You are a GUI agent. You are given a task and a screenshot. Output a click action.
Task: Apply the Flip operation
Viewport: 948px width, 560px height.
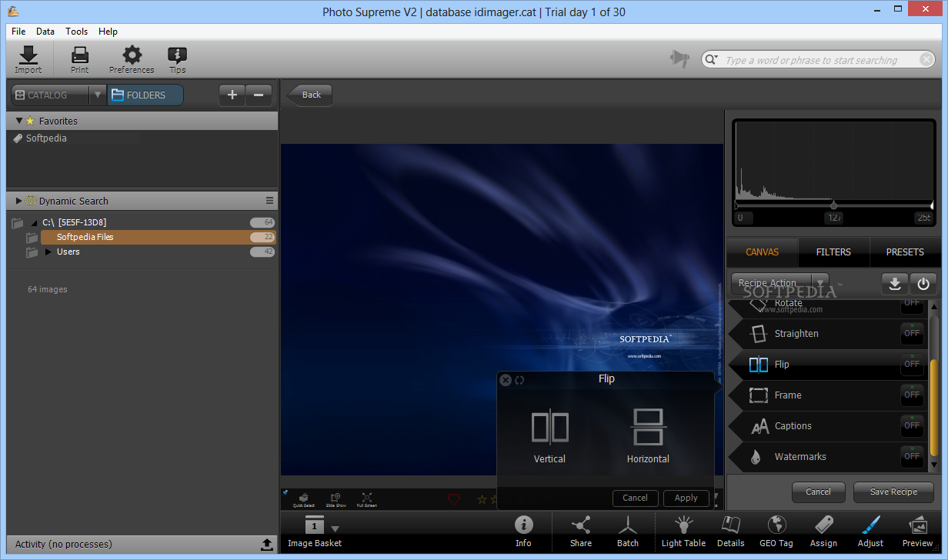pos(686,498)
